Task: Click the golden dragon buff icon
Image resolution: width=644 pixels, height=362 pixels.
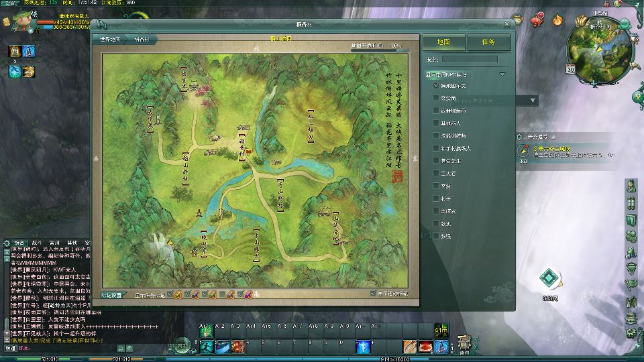Action: point(29,72)
